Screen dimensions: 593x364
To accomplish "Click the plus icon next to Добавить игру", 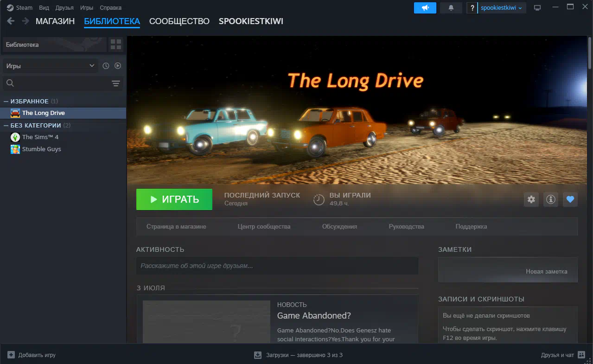I will pyautogui.click(x=11, y=355).
